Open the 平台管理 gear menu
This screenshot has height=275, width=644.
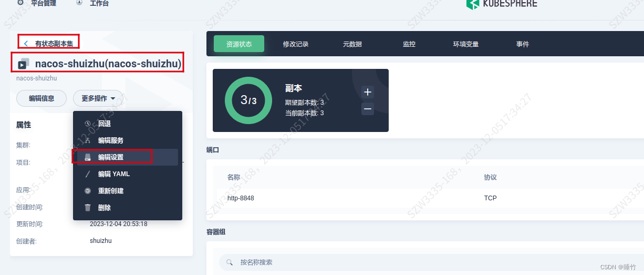coord(20,3)
